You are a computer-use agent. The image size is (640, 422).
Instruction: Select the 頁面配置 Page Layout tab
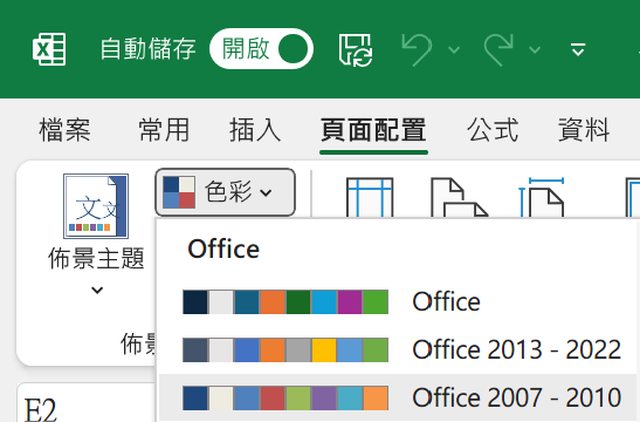pos(374,130)
